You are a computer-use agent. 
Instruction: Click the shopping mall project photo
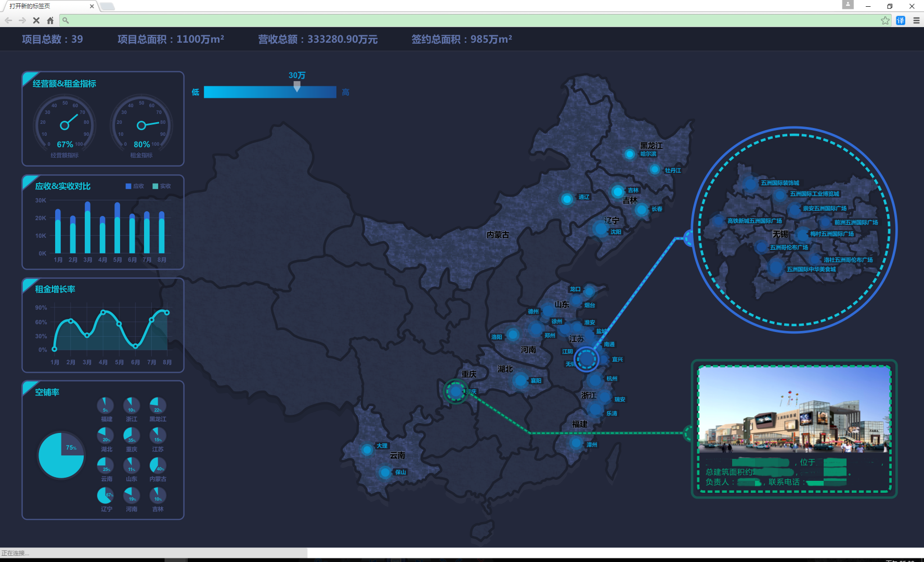tap(794, 410)
